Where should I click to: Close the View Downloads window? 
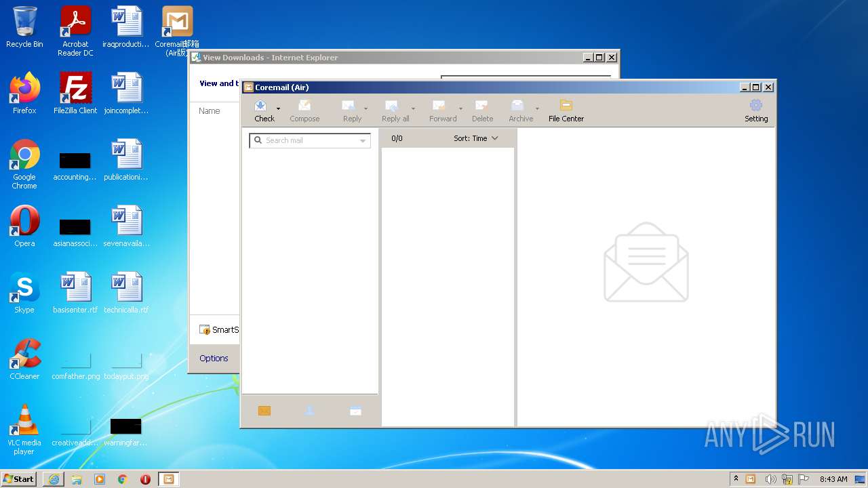pos(612,58)
